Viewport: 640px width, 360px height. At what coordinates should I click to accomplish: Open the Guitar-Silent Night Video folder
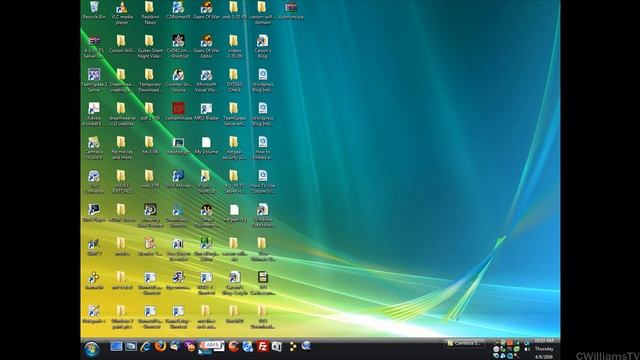click(149, 47)
